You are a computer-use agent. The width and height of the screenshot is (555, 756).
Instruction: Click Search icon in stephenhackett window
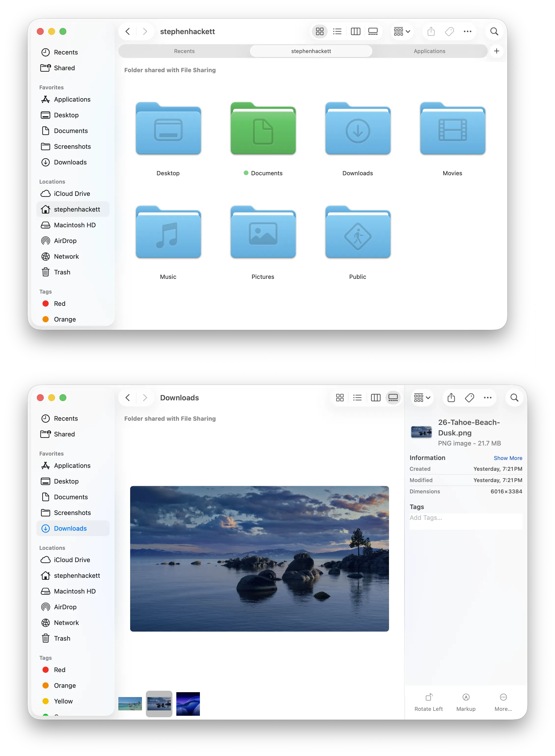(494, 32)
